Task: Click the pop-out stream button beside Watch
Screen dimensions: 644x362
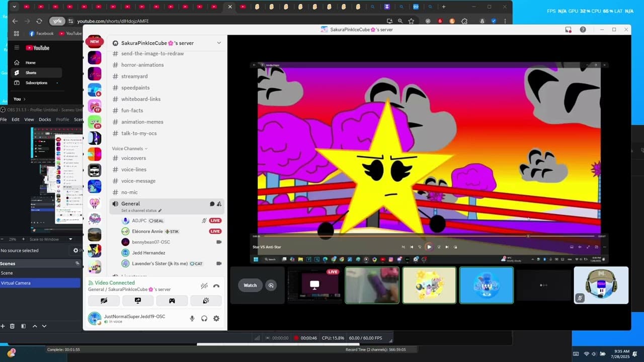Action: pyautogui.click(x=271, y=286)
